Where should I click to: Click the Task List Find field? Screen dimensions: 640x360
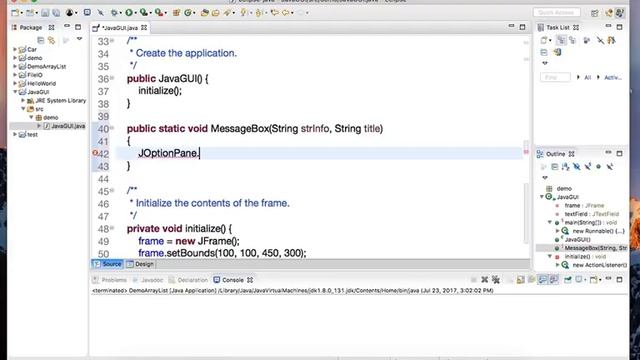(555, 77)
